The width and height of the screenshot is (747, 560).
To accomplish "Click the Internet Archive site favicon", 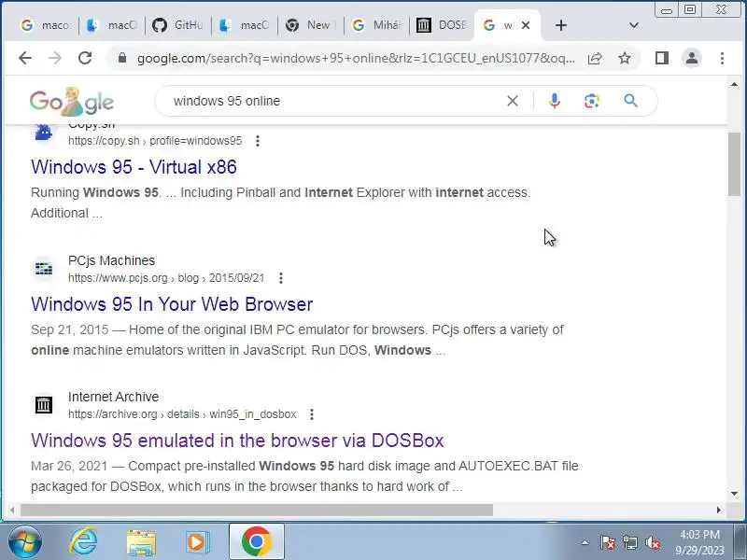I will (44, 405).
